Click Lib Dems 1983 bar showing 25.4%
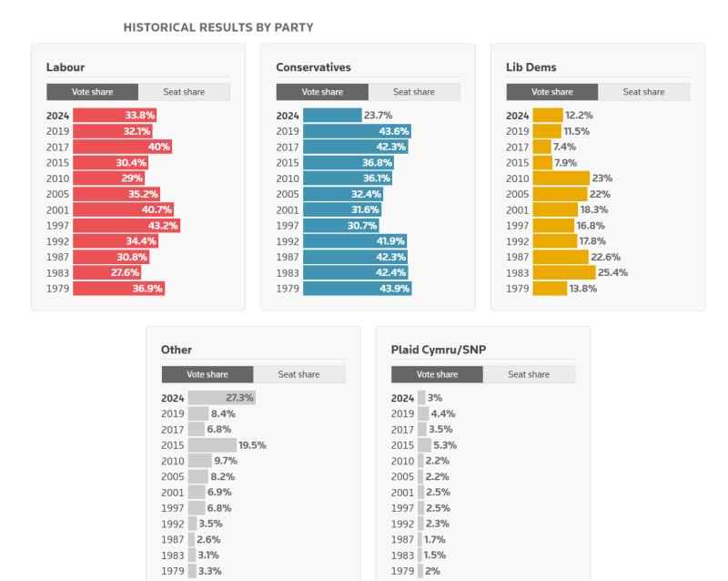Viewport: 728px width, 581px height. pos(564,273)
